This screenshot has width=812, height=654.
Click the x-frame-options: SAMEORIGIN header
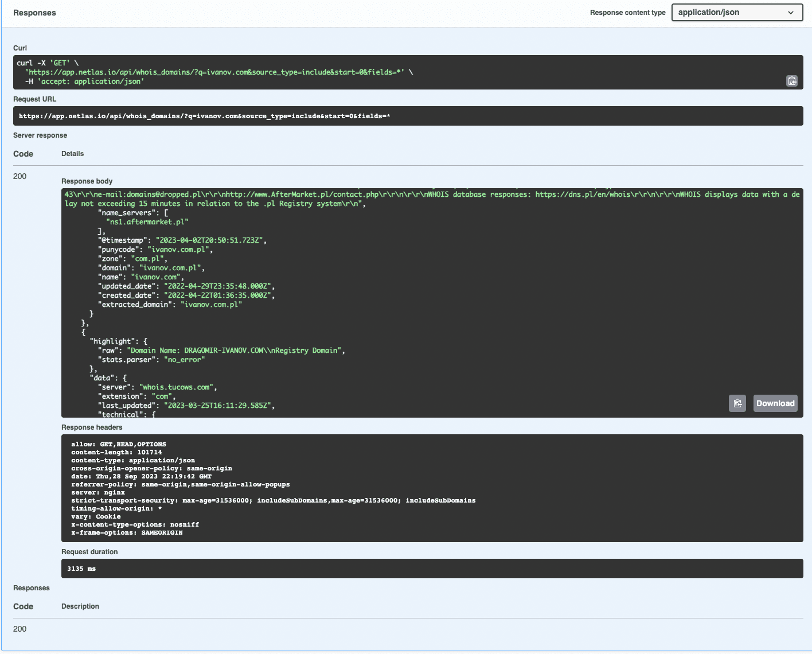(x=127, y=533)
